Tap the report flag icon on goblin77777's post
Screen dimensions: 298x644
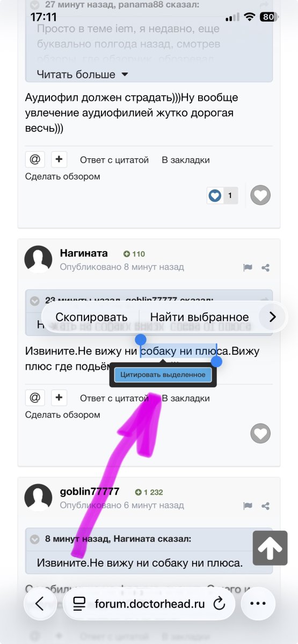click(x=248, y=506)
